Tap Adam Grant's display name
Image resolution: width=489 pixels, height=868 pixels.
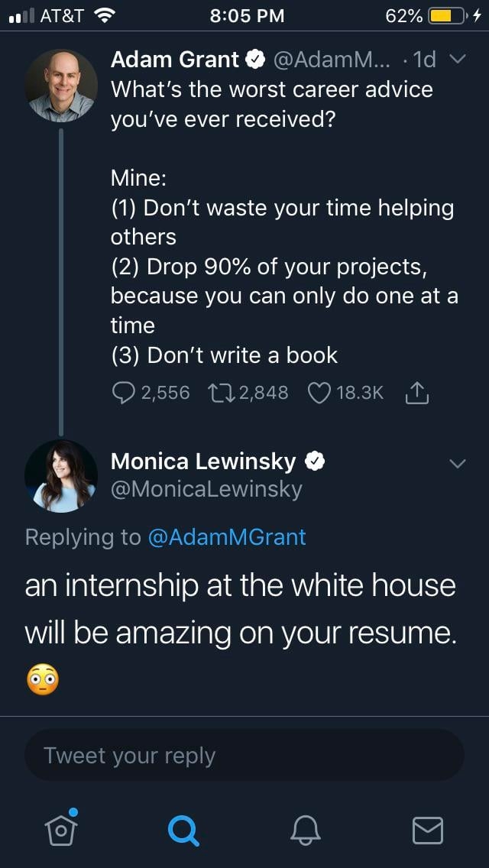(175, 60)
